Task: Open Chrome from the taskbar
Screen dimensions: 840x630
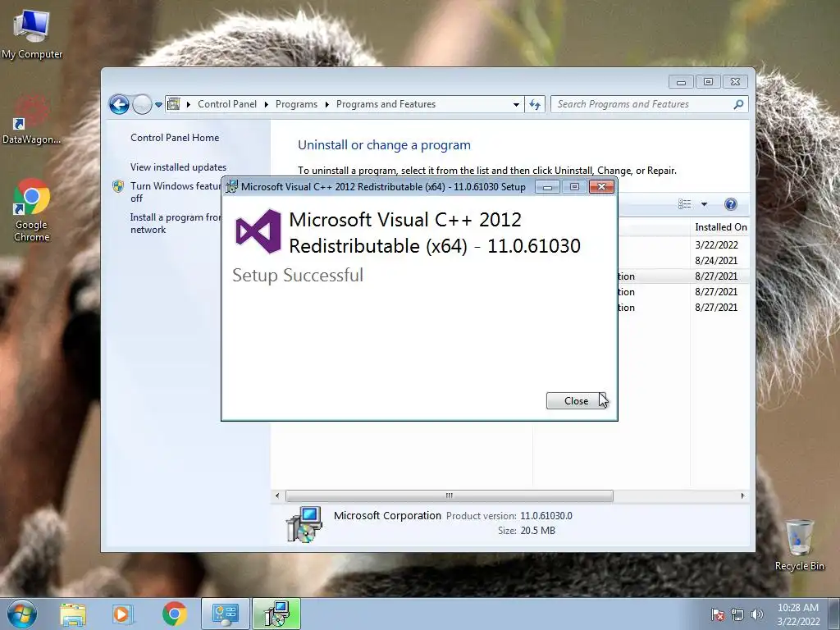Action: [x=174, y=614]
